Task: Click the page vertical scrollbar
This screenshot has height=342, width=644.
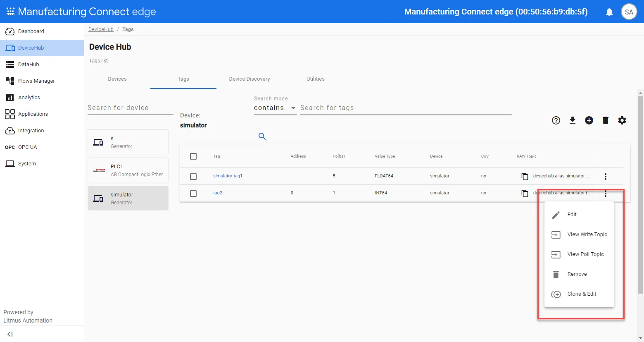Action: [641, 194]
